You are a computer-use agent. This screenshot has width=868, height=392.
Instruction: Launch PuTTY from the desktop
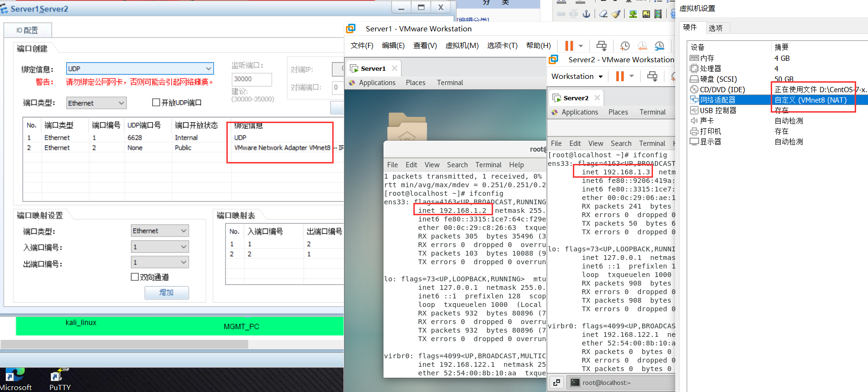[x=60, y=380]
